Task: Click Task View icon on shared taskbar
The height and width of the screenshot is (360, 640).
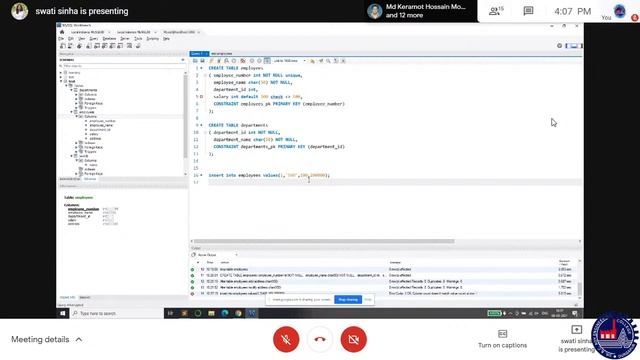Action: (x=171, y=313)
